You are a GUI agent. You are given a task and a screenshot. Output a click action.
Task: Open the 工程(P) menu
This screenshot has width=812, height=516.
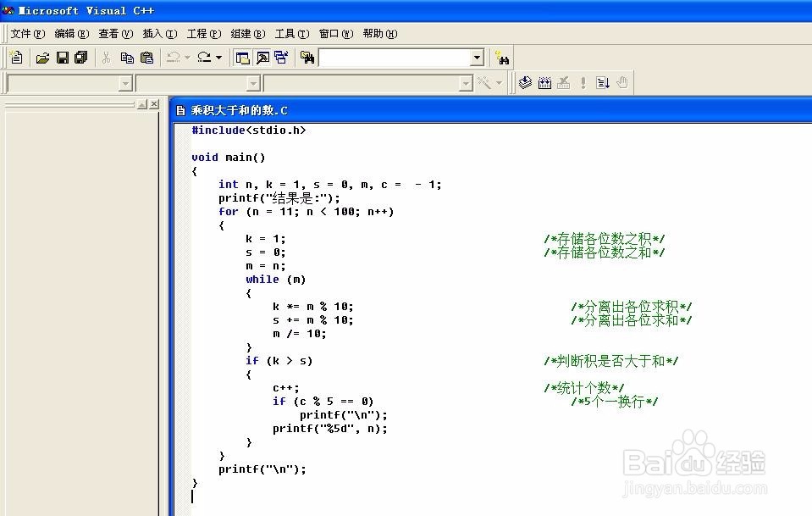click(x=204, y=34)
